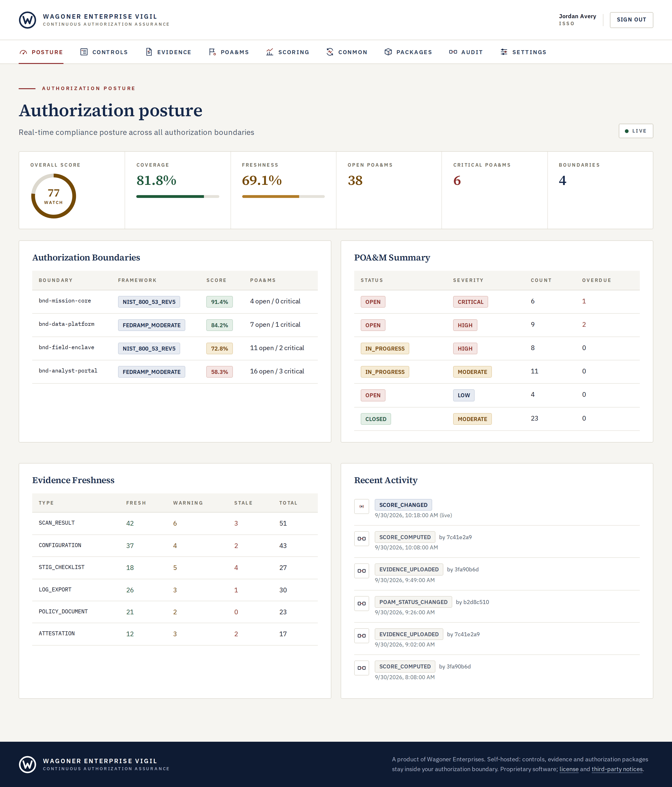Click chain icon beside 8:08 SCORE_COMPUTED entry
This screenshot has width=672, height=787.
tap(361, 668)
